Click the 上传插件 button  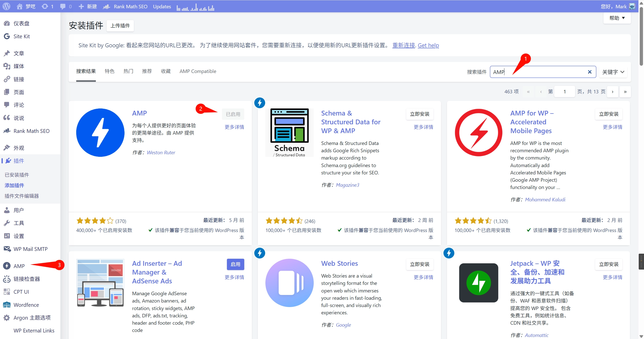[x=120, y=26]
